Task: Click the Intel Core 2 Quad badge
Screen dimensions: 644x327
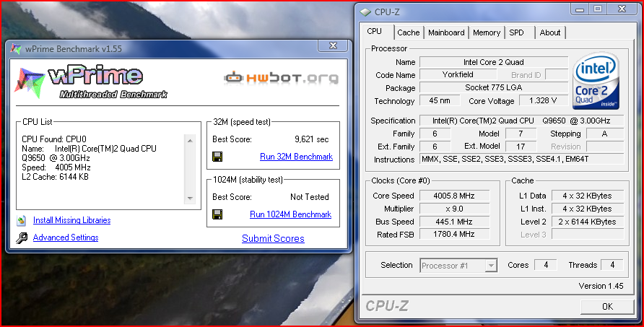Action: click(x=596, y=81)
